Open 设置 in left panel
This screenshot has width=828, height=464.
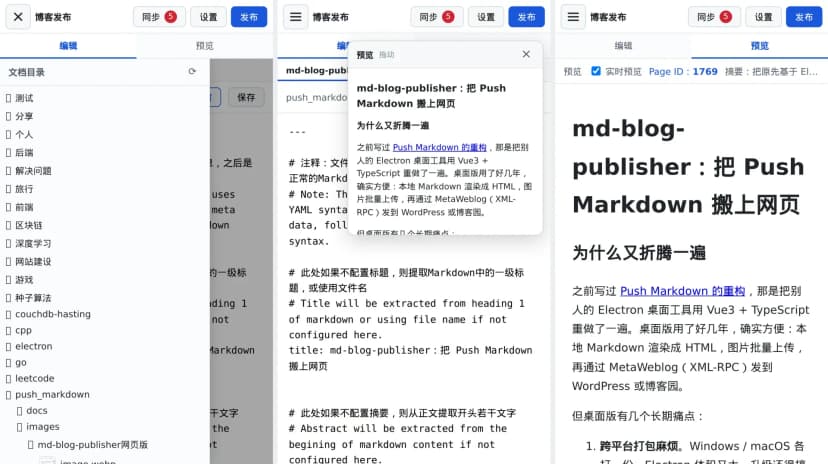click(208, 17)
